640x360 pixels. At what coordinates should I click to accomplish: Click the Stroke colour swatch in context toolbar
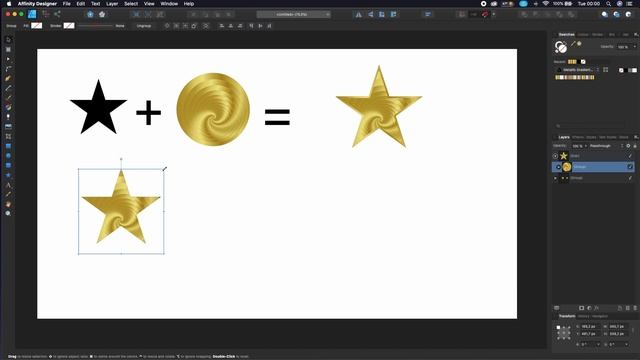click(x=69, y=26)
